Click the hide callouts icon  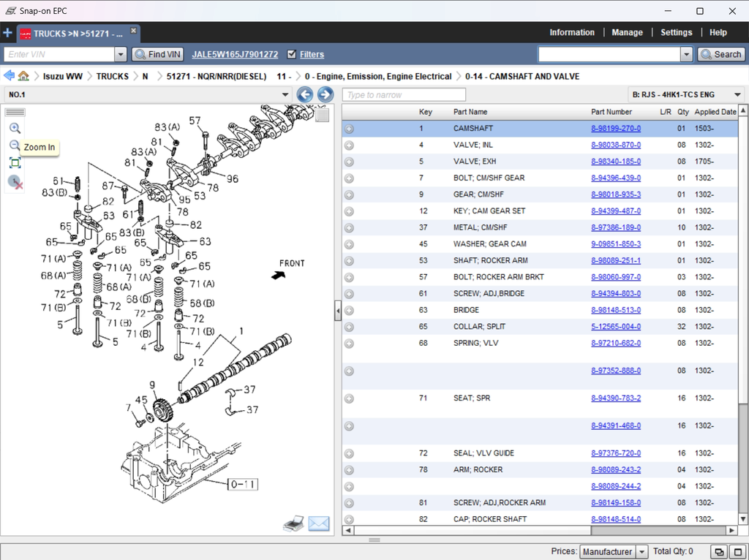pyautogui.click(x=15, y=182)
